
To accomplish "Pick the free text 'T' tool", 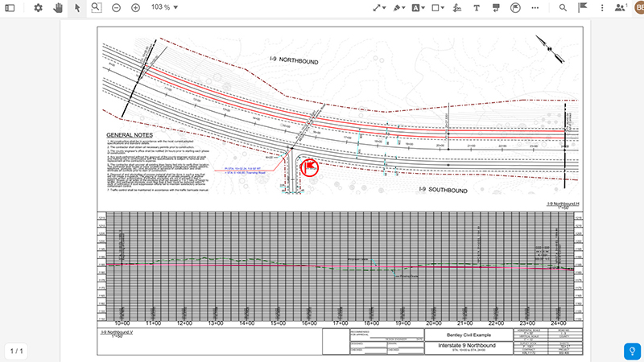I will (477, 8).
